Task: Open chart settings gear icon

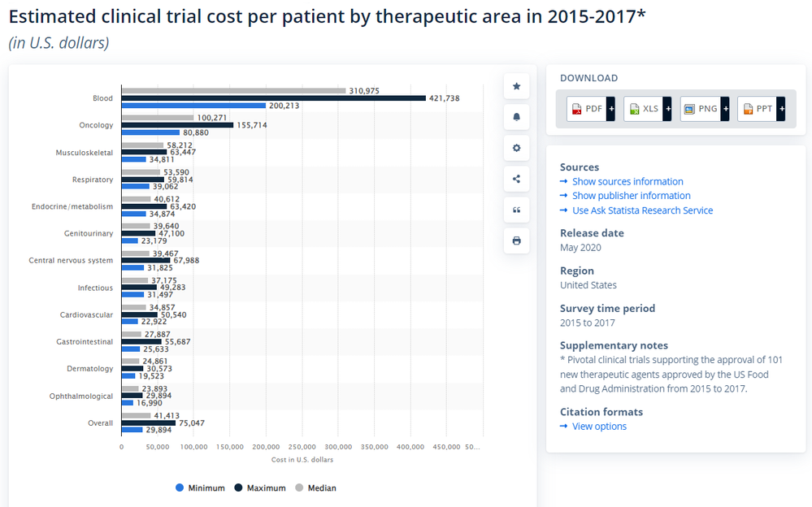Action: click(x=516, y=148)
